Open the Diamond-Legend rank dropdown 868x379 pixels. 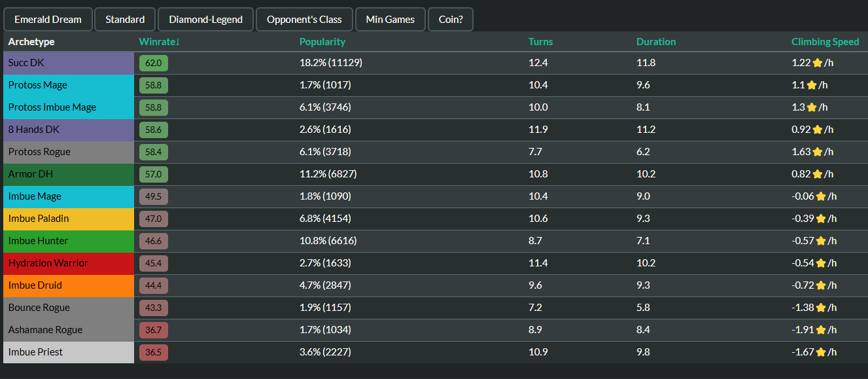205,20
